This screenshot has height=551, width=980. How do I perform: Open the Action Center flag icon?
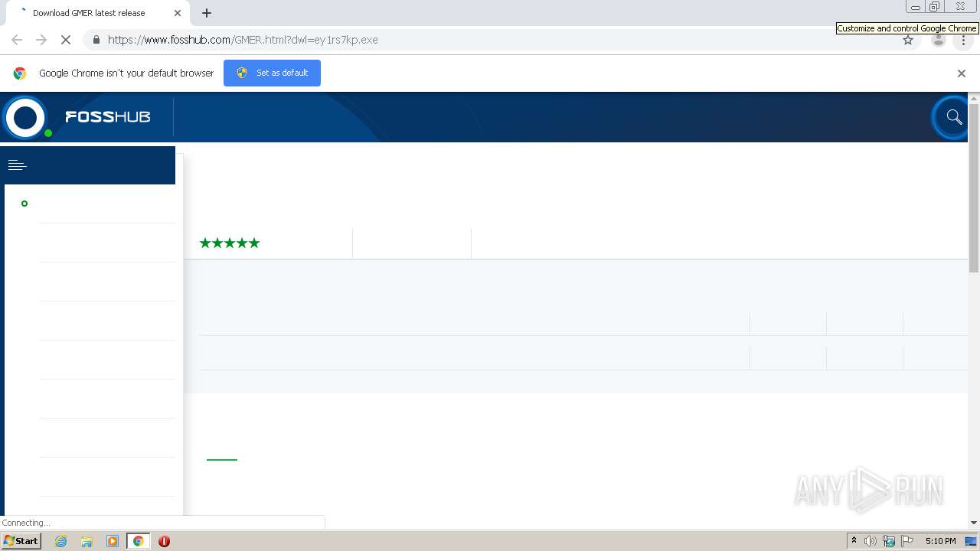coord(907,541)
